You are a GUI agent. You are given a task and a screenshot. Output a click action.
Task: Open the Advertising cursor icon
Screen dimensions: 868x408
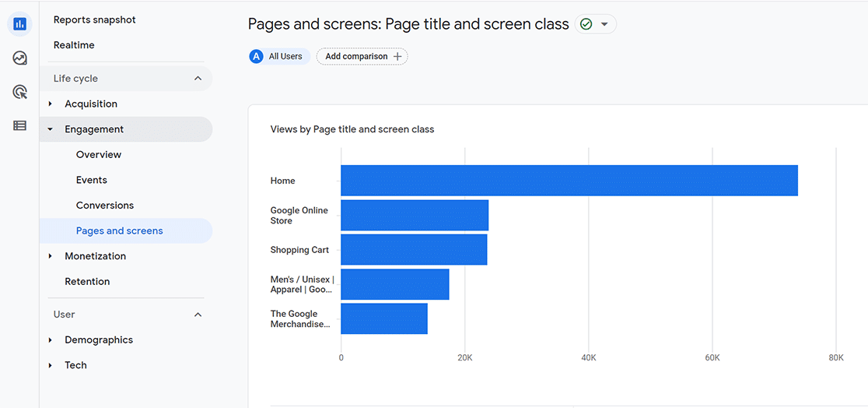pos(20,92)
